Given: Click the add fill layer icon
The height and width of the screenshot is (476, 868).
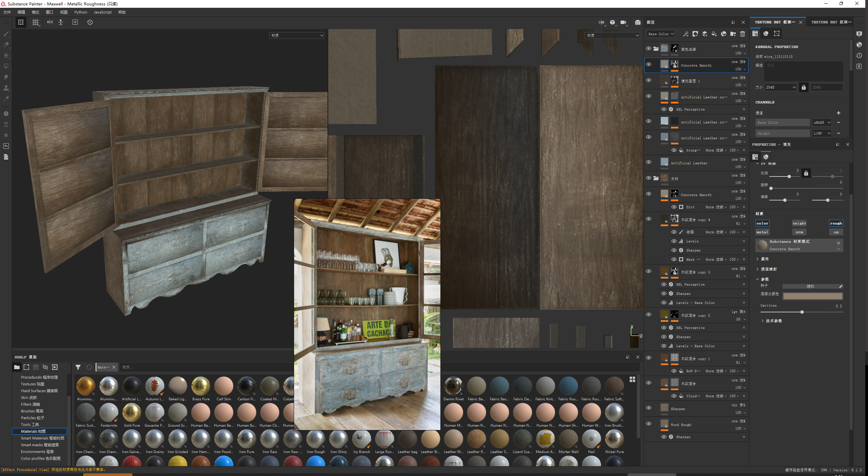Looking at the screenshot, I should (714, 34).
